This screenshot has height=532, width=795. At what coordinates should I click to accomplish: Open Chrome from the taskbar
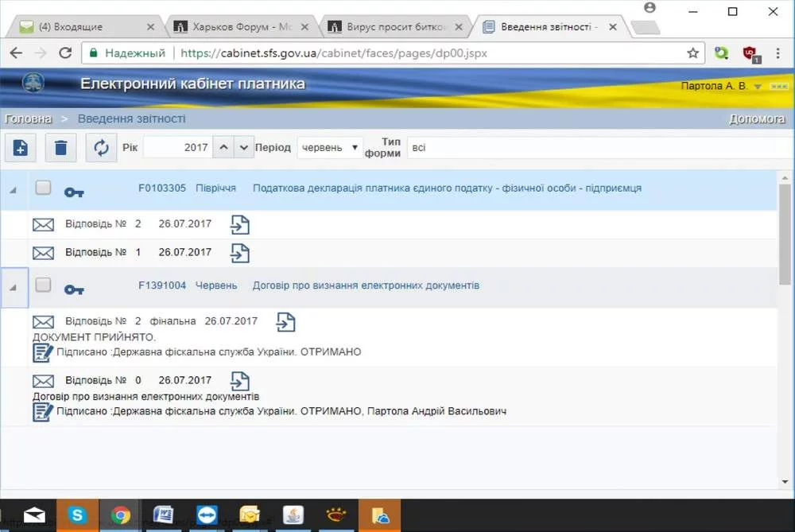coord(120,515)
